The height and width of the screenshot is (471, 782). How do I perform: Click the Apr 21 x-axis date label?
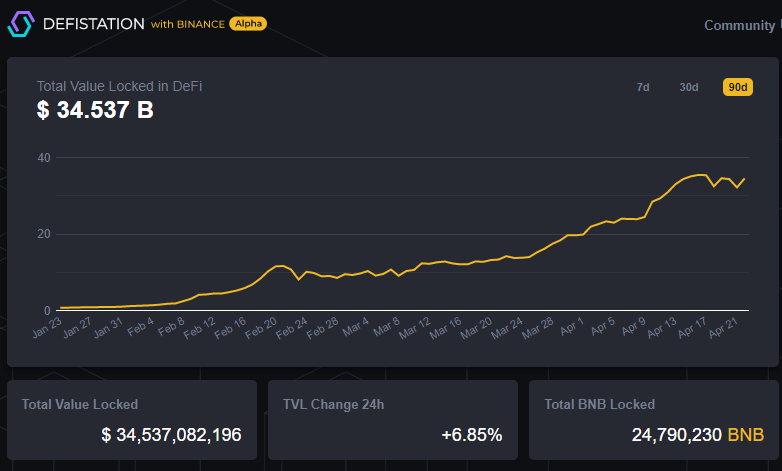click(x=723, y=327)
